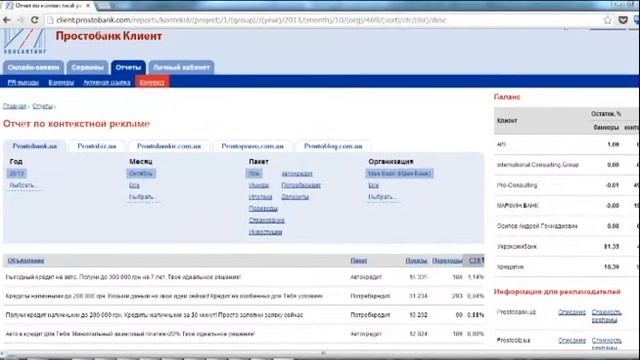Open the PR-выходы submenu link
640x360 pixels.
tap(23, 82)
